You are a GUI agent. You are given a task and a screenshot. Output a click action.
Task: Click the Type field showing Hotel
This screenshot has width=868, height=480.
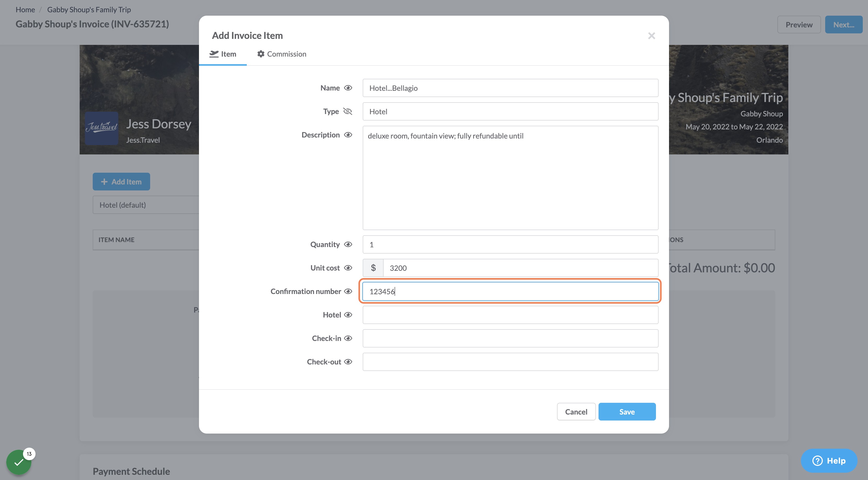pos(510,111)
